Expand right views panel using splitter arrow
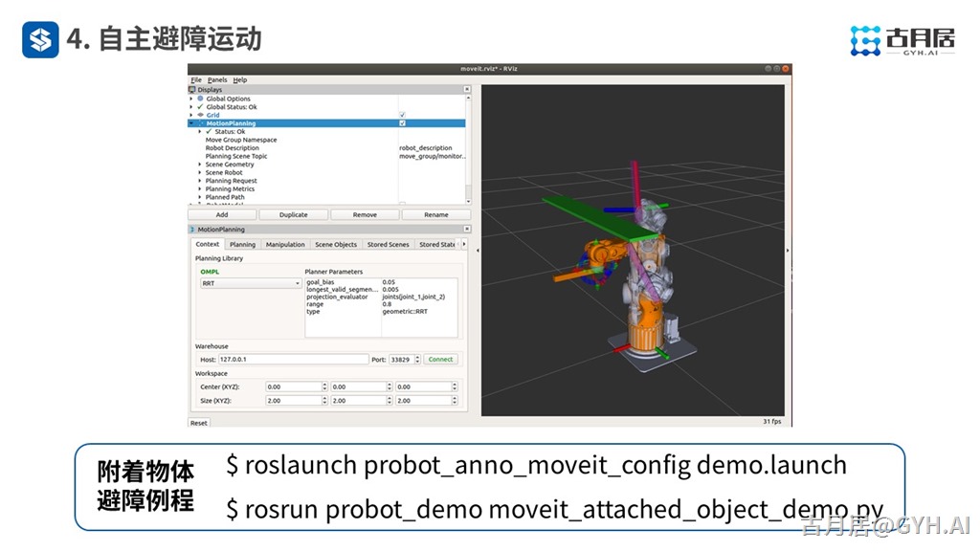The width and height of the screenshot is (980, 551). [x=788, y=251]
